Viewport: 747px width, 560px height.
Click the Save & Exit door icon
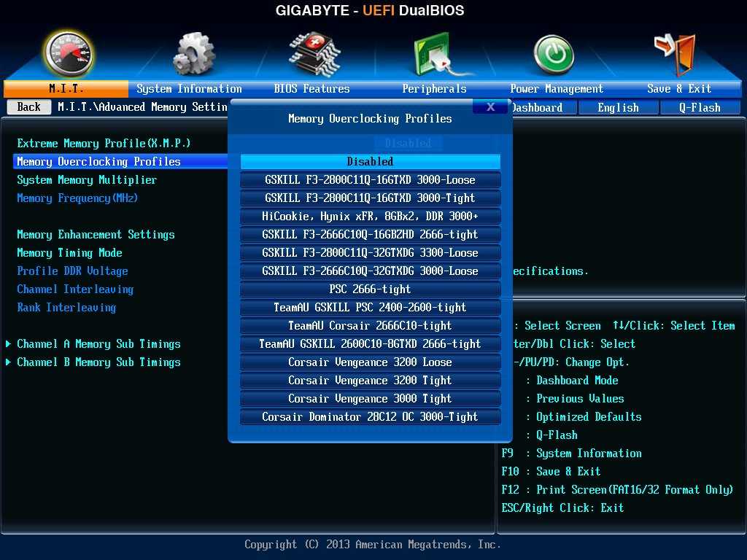coord(676,53)
